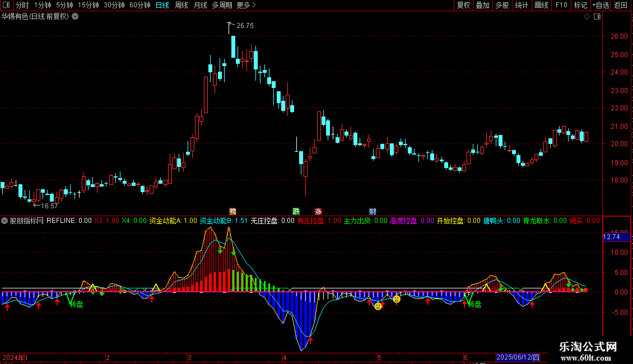Click the 资金动能B: 1.51 label
This screenshot has width=633, height=364.
(224, 221)
